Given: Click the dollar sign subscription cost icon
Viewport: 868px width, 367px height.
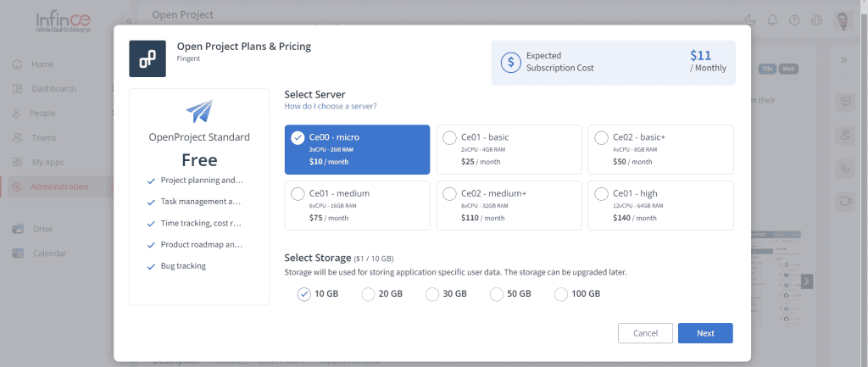Looking at the screenshot, I should (510, 63).
